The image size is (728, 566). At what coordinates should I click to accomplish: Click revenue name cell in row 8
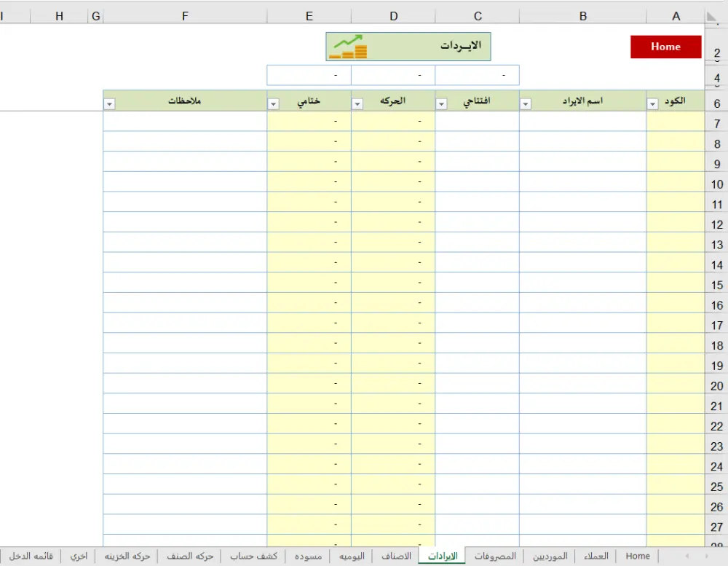[x=582, y=141]
